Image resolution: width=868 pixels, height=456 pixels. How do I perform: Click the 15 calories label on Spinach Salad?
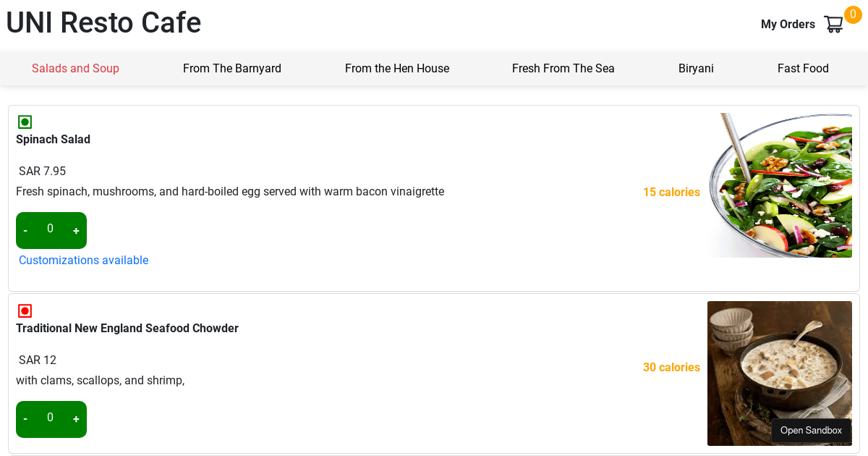point(671,192)
